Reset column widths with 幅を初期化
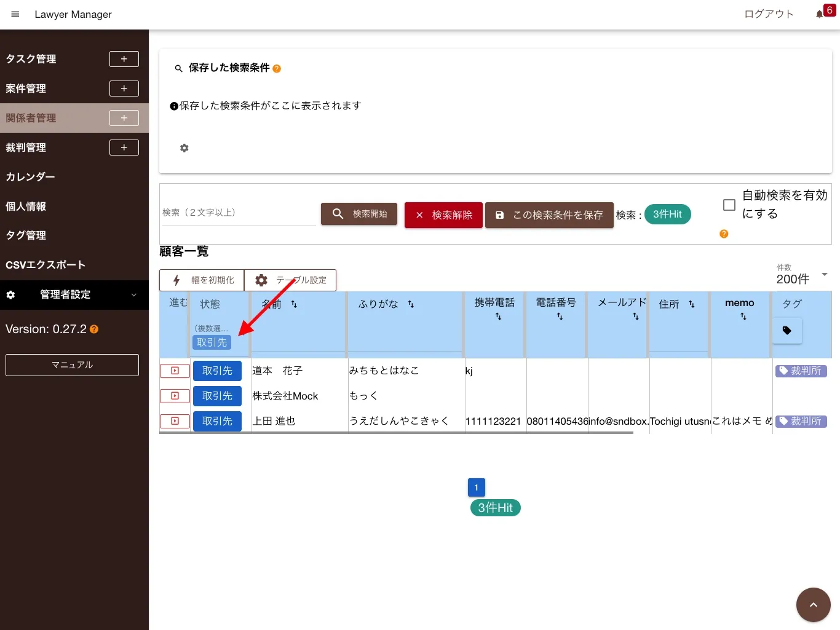The width and height of the screenshot is (840, 630). click(202, 280)
